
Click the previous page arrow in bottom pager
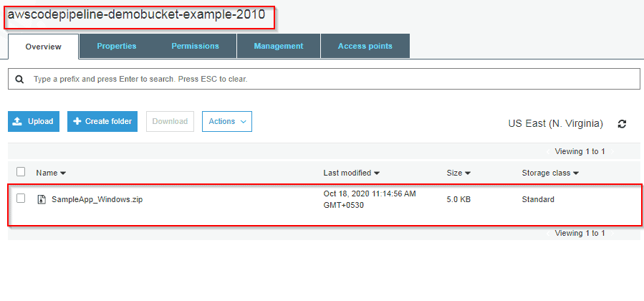click(x=548, y=233)
